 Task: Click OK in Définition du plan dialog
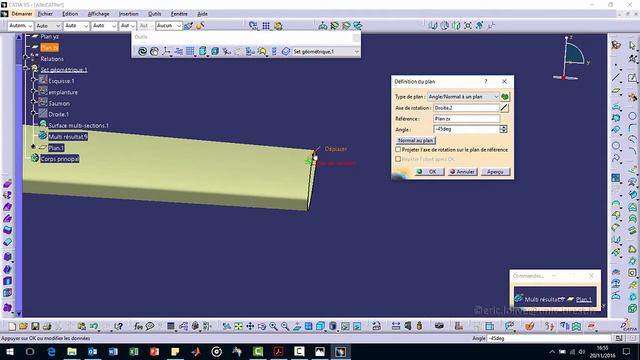click(x=429, y=172)
